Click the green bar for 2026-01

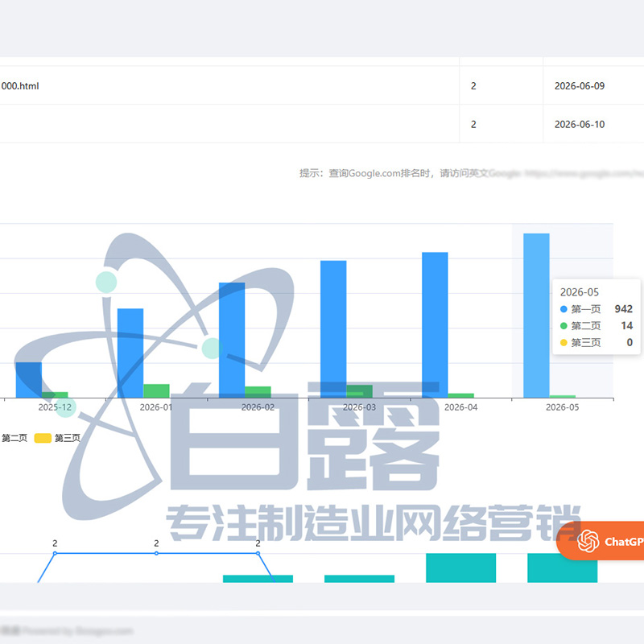[156, 391]
